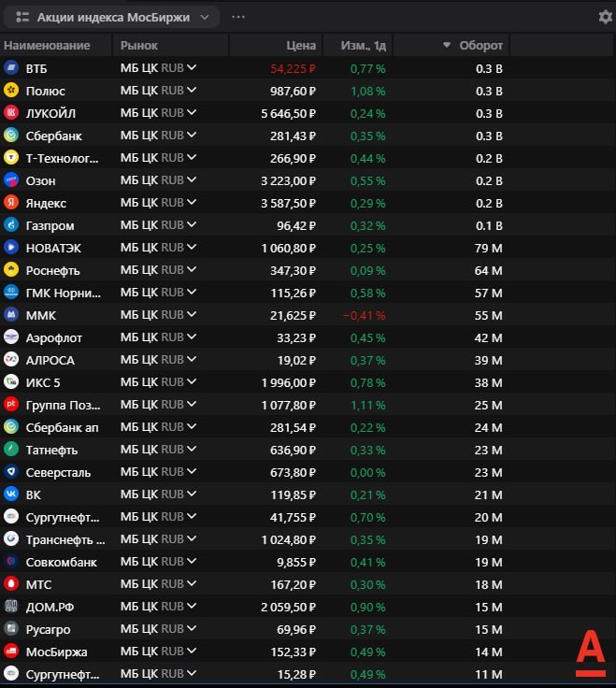Select the Транснефть row name
This screenshot has width=616, height=688.
64,539
